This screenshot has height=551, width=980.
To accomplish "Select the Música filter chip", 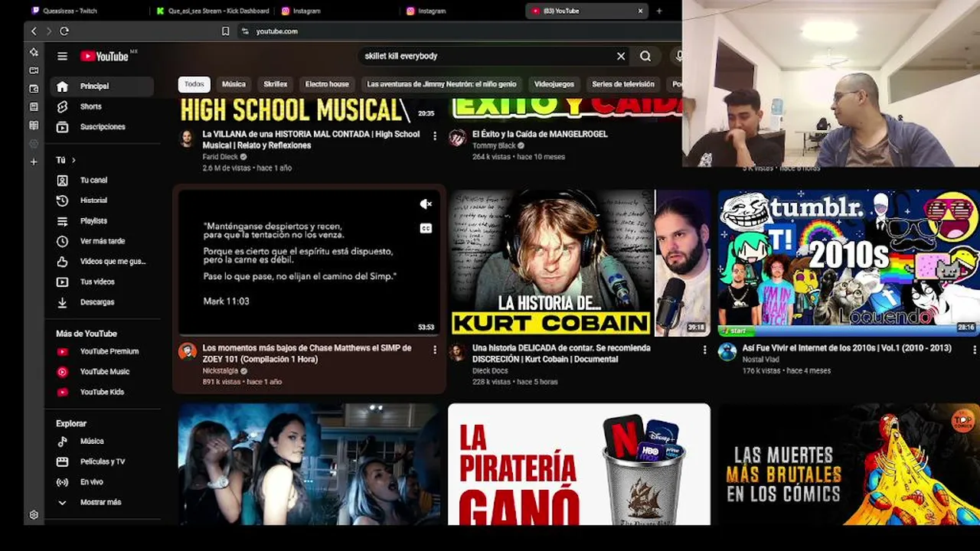I will click(234, 84).
